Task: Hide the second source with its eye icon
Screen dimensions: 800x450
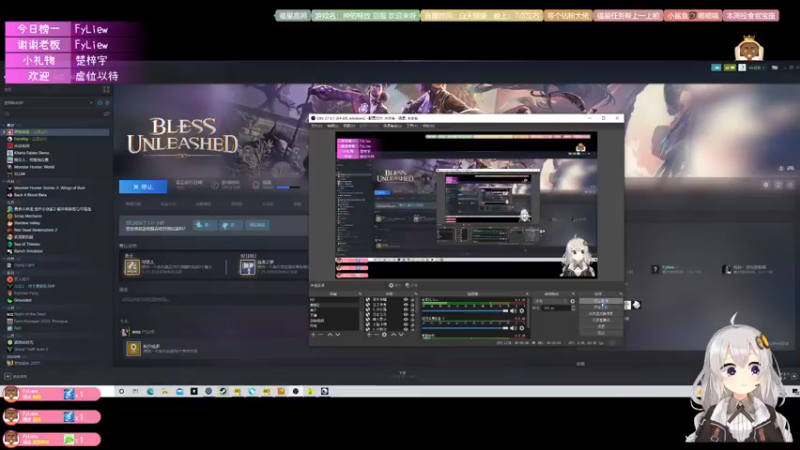Action: [x=406, y=305]
